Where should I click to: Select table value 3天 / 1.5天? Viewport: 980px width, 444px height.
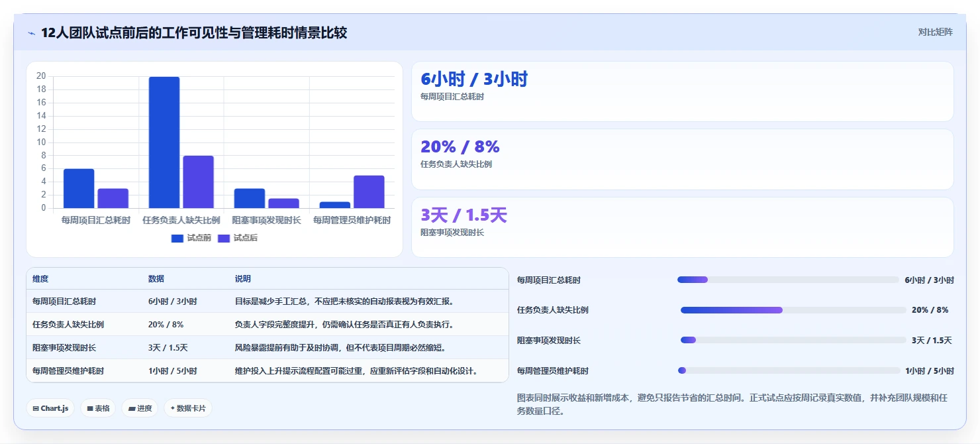pyautogui.click(x=168, y=348)
